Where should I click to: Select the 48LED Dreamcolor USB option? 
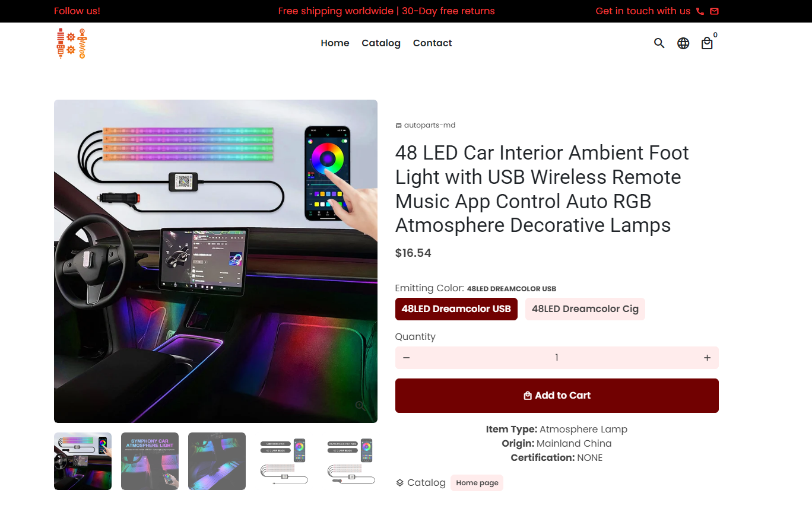[456, 309]
